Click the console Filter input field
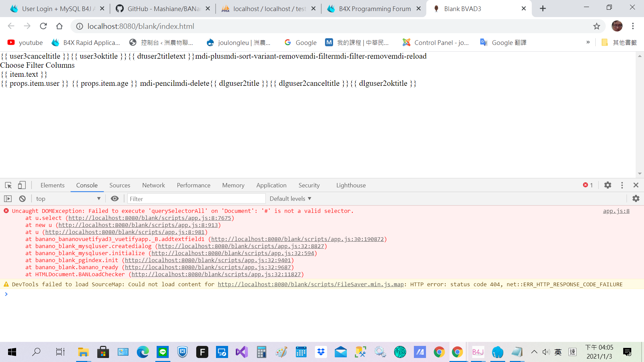This screenshot has height=362, width=644. [196, 199]
